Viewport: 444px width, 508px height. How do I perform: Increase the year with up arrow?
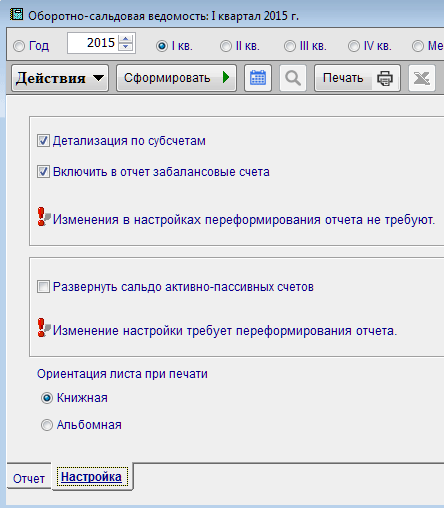coord(126,39)
